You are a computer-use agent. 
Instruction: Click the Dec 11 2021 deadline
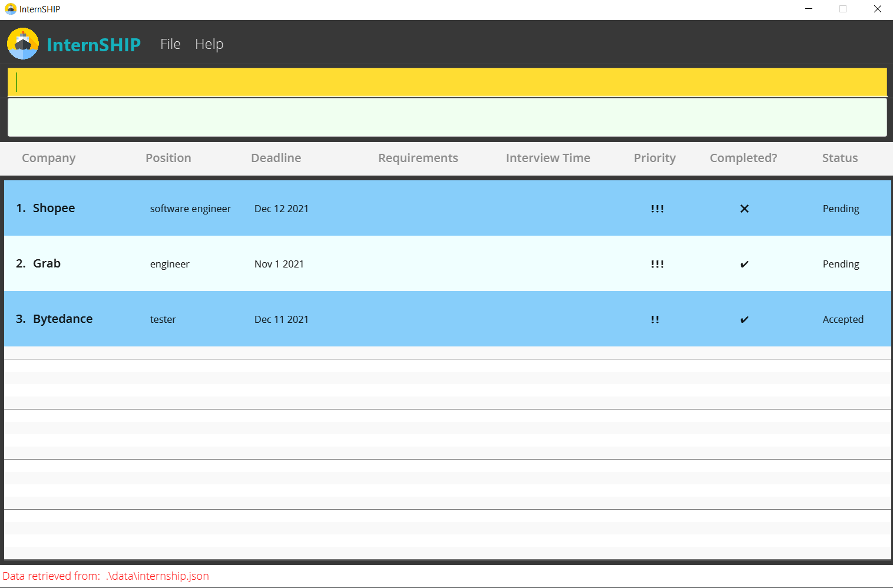point(282,319)
